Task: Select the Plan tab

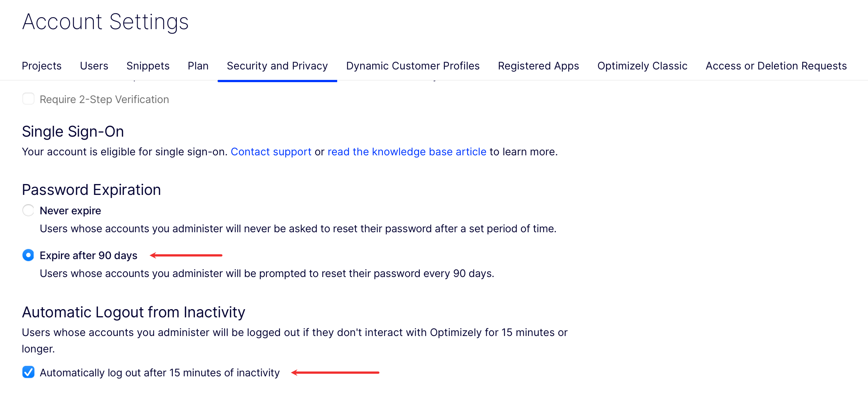Action: (x=198, y=66)
